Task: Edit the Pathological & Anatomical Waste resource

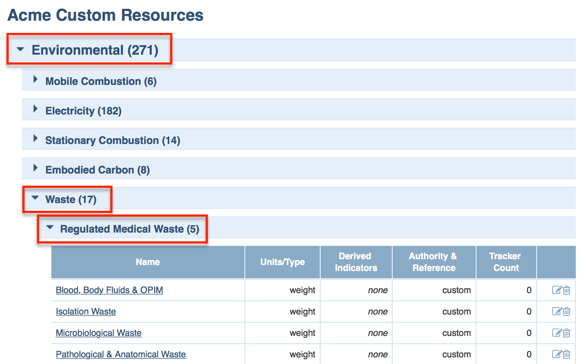Action: (x=557, y=354)
